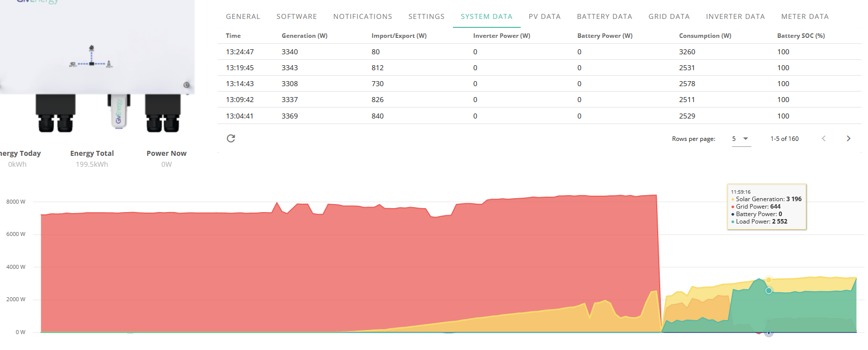Image resolution: width=868 pixels, height=350 pixels.
Task: Open the Meter Data tab
Action: coord(805,16)
